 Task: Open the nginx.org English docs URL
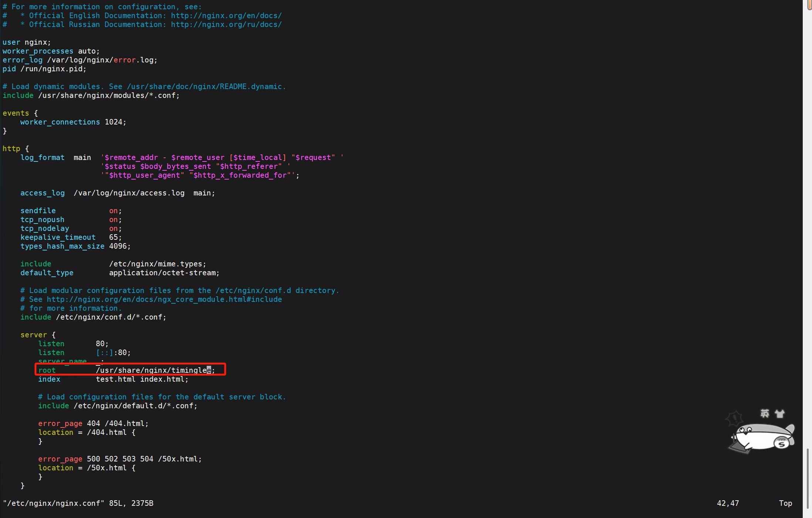pos(226,16)
